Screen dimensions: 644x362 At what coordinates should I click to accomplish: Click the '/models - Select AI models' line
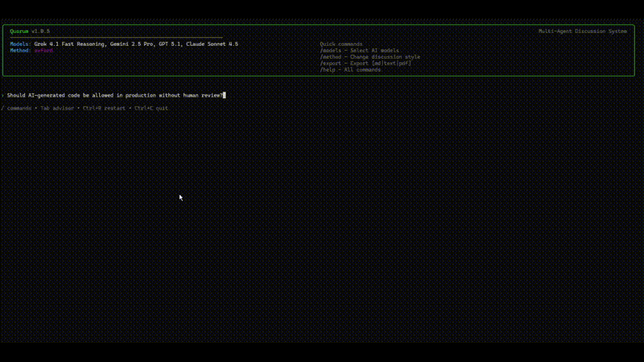pyautogui.click(x=359, y=51)
